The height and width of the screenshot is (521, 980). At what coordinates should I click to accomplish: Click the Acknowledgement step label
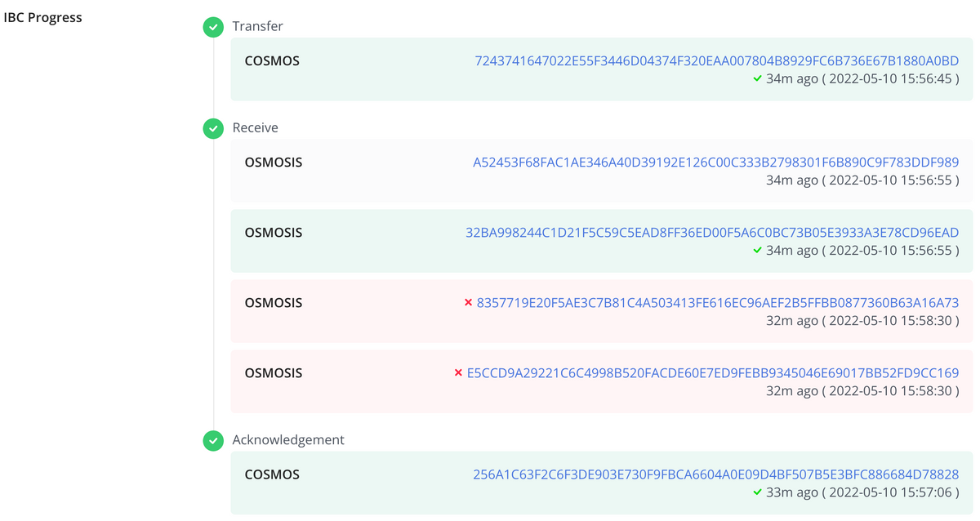pos(288,439)
